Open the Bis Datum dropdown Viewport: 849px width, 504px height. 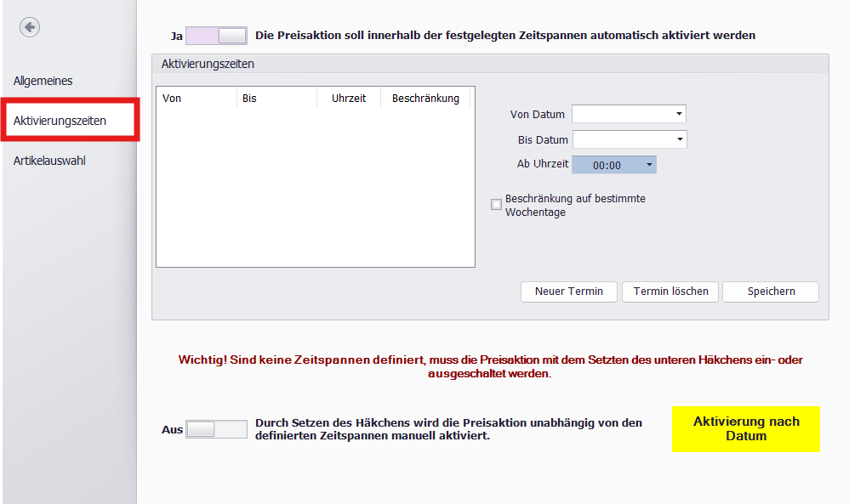[680, 139]
